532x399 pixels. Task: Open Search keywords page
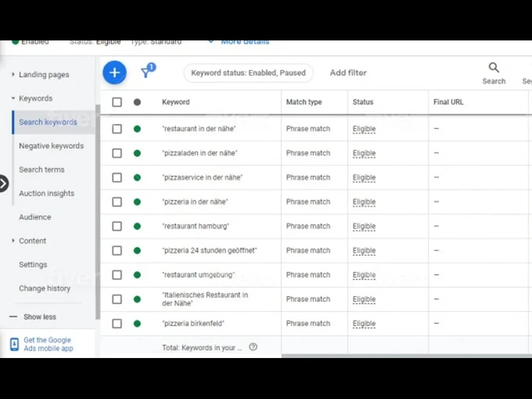[x=48, y=122]
